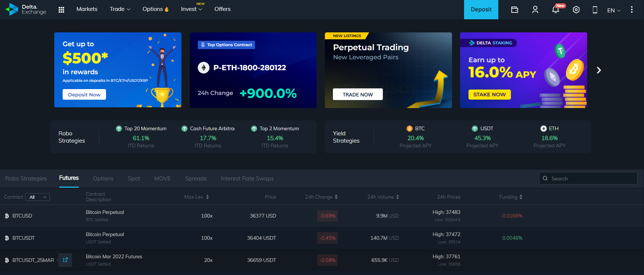Click the Bitcoin icon of BTCUSD row
644x275 pixels.
7,216
